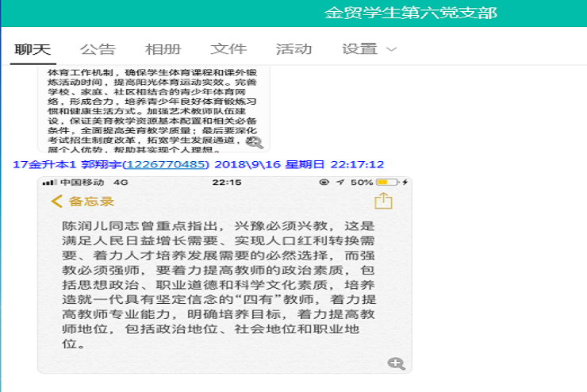Click the magnifier icon on upper image
The height and width of the screenshot is (392, 587).
click(255, 142)
